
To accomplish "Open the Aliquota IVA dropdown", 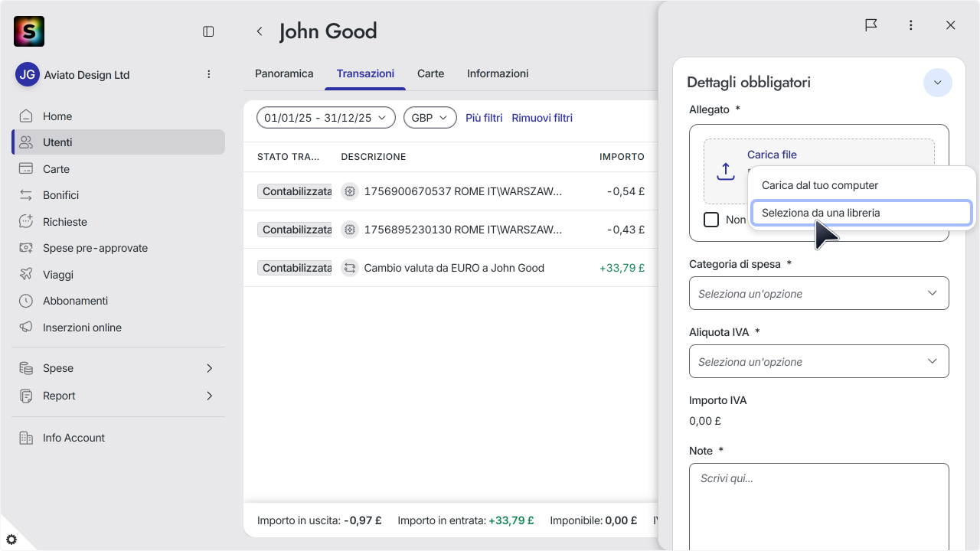I will (x=819, y=361).
